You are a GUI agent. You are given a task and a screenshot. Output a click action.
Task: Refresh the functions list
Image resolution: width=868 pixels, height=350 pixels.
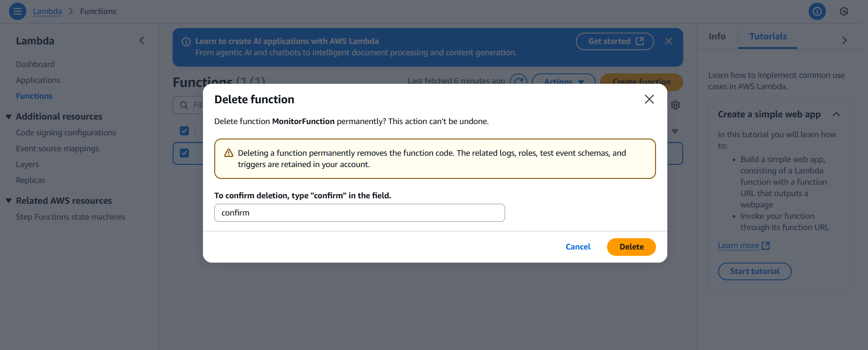[518, 81]
